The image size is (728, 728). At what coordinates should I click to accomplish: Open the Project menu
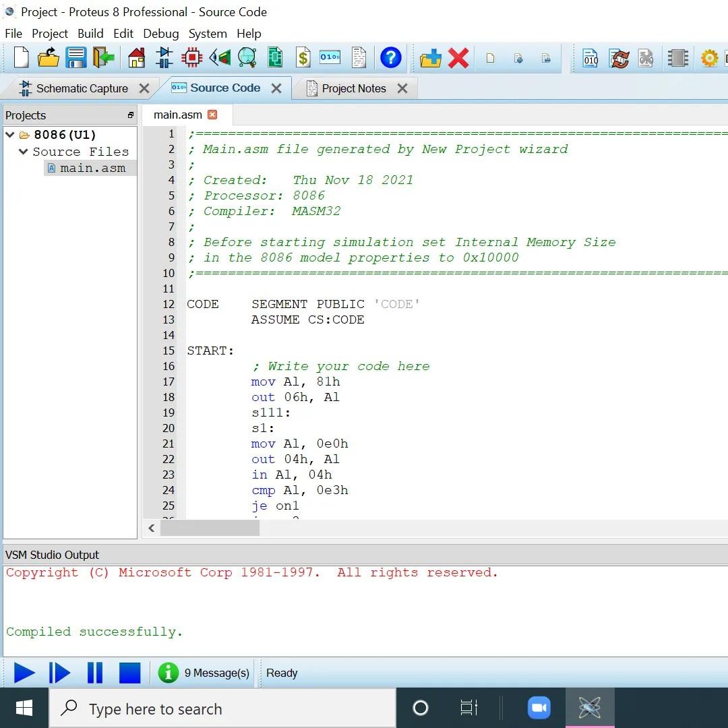(50, 34)
